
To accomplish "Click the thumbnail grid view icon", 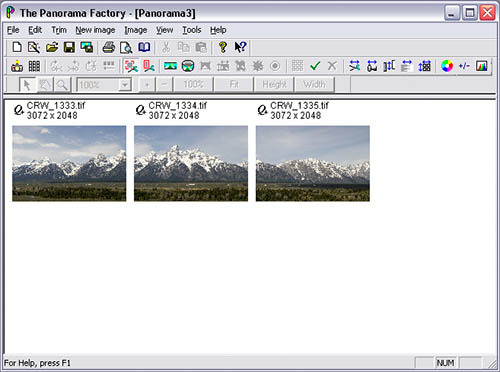I will [x=34, y=66].
